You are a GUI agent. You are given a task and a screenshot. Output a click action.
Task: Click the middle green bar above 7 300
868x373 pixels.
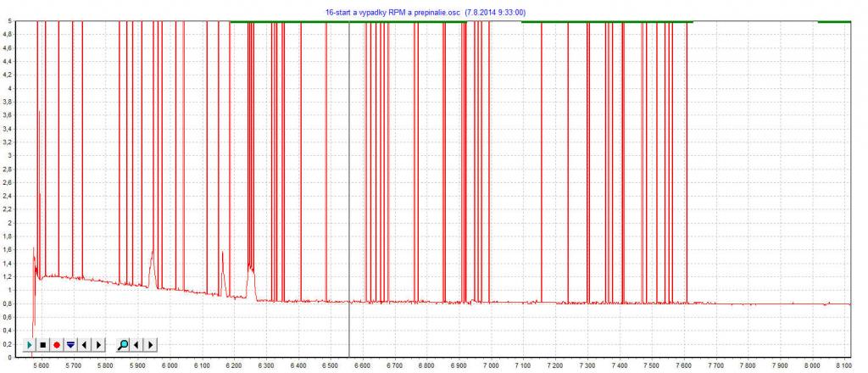[606, 21]
